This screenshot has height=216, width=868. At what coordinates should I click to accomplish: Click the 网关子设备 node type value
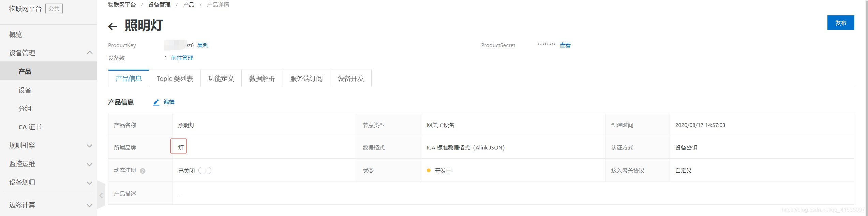point(440,125)
